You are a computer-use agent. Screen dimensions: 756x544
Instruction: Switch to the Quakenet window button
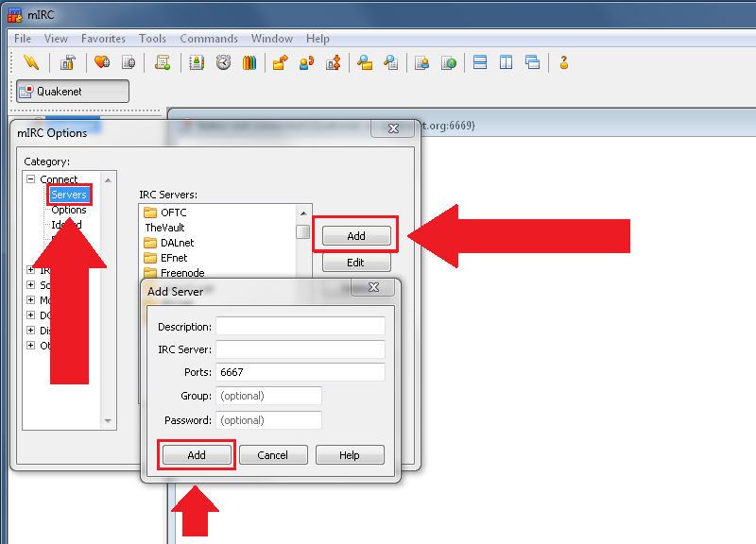(x=73, y=92)
